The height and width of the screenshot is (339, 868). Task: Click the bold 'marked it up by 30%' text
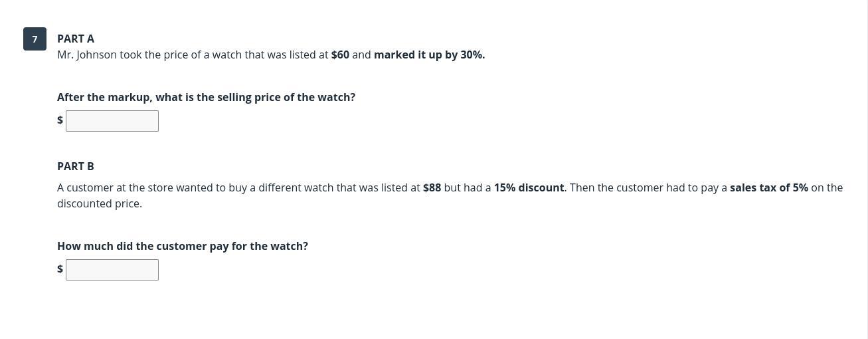(429, 55)
